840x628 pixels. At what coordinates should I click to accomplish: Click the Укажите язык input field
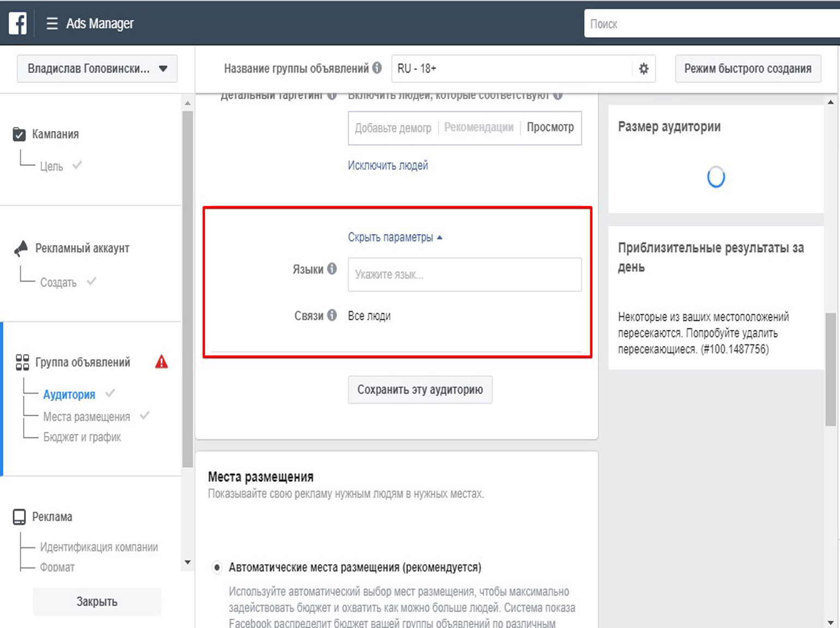(x=465, y=274)
